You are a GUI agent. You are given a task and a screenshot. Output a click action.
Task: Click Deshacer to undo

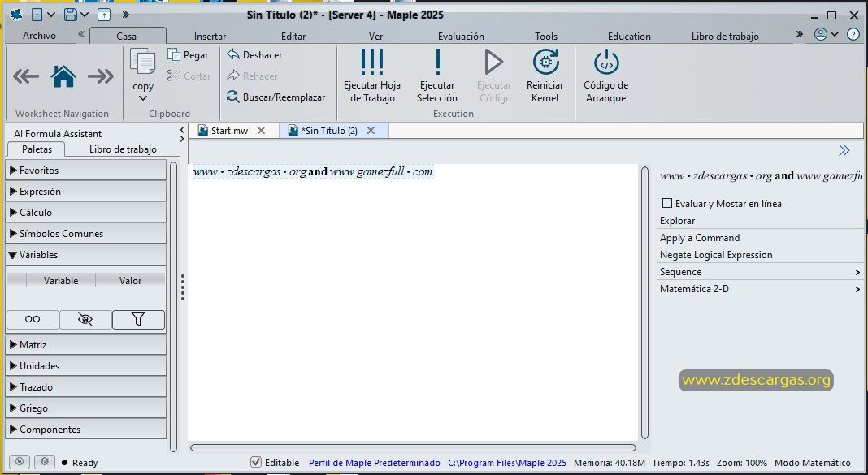coord(254,54)
